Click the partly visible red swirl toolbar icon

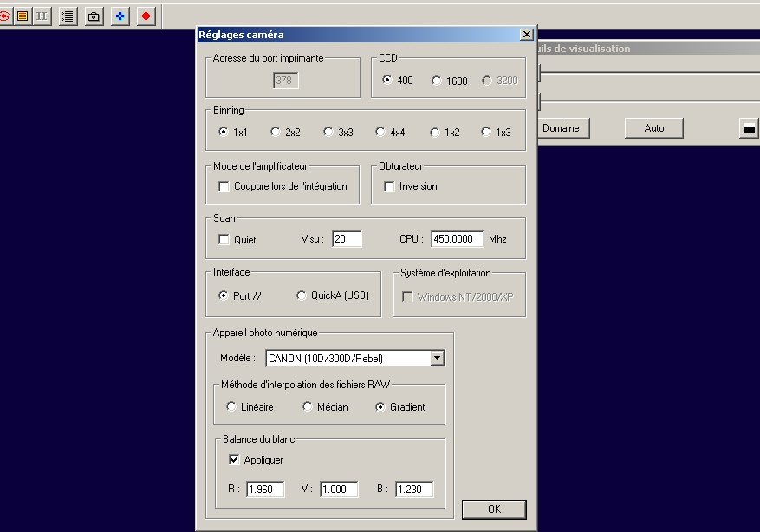(x=4, y=16)
